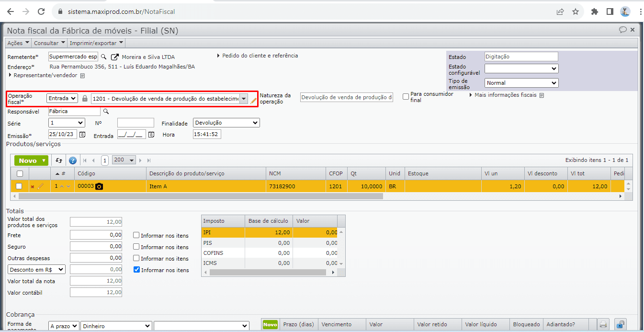Viewport: 644px width, 332px height.
Task: Open Série dropdown
Action: tap(67, 123)
